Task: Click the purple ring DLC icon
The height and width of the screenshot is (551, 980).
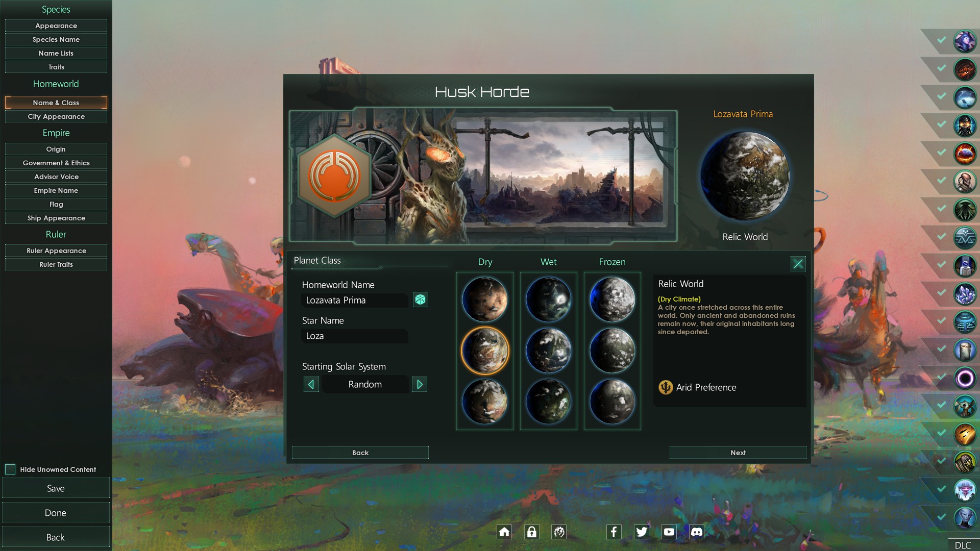Action: 965,378
